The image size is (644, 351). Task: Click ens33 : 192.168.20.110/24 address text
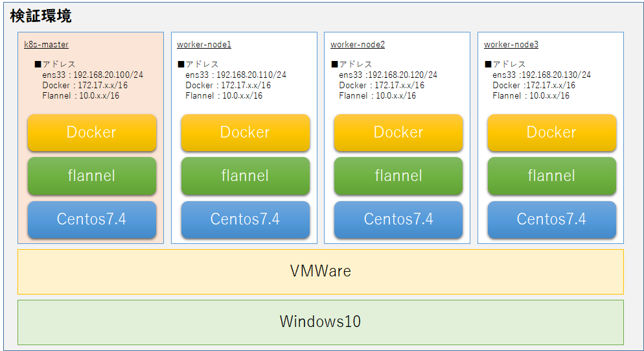[236, 75]
